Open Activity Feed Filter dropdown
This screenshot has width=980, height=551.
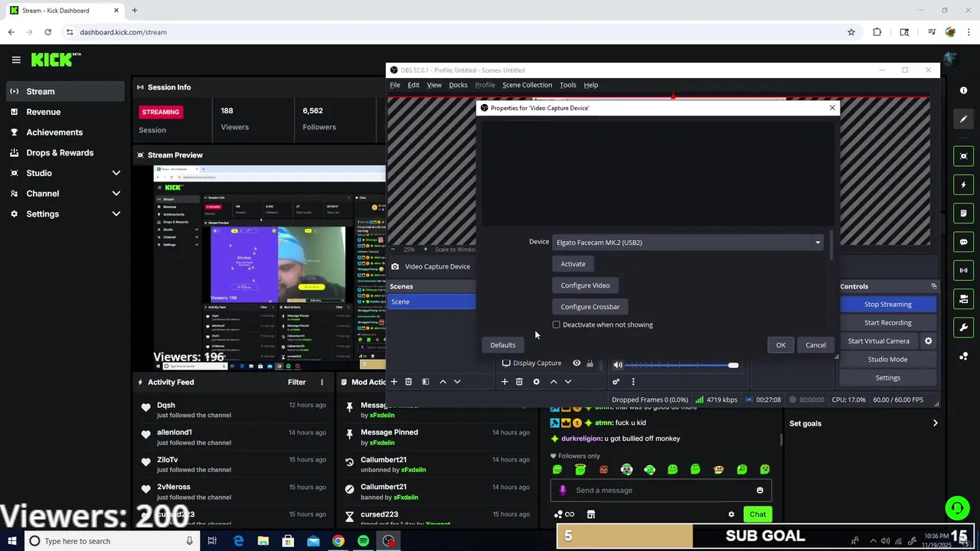click(297, 382)
